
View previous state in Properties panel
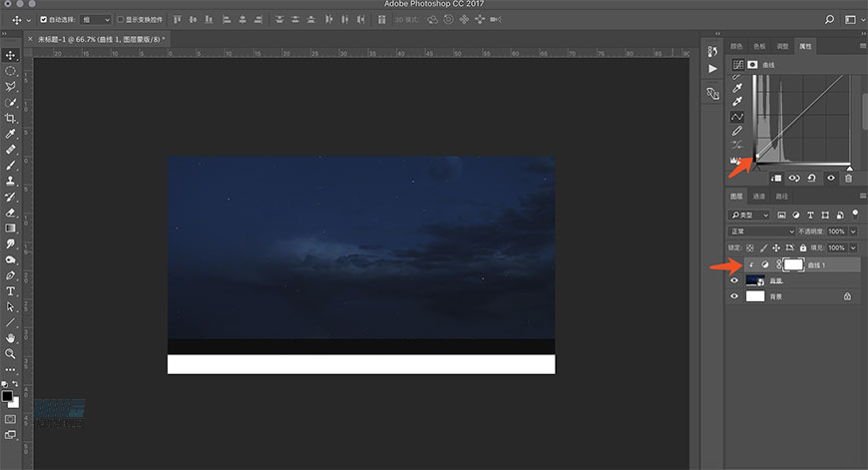(x=794, y=179)
